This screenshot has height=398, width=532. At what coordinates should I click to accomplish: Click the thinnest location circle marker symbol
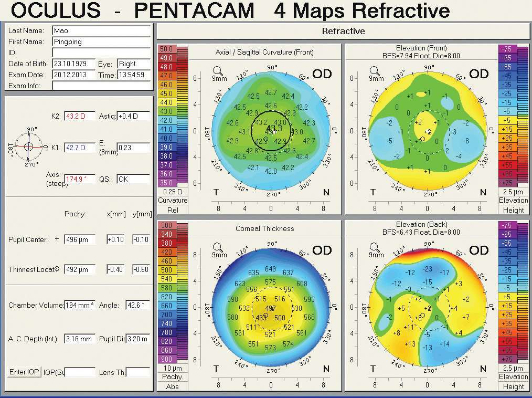click(57, 269)
